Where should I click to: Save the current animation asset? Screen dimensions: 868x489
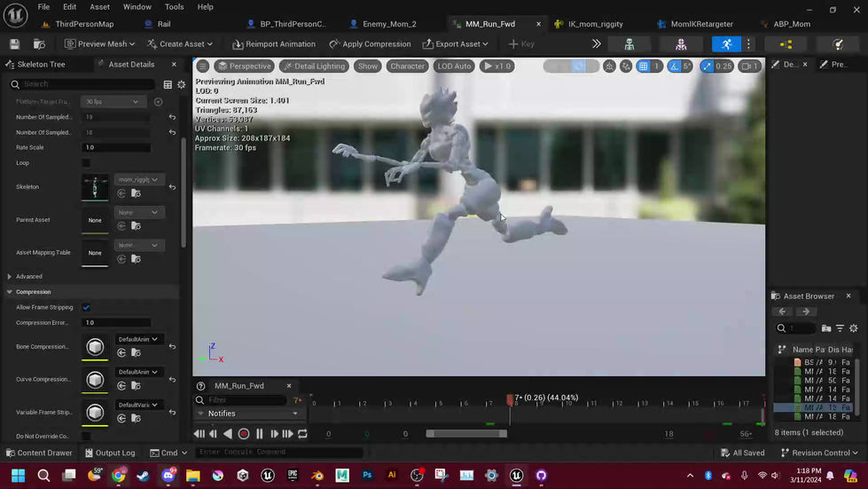(15, 43)
